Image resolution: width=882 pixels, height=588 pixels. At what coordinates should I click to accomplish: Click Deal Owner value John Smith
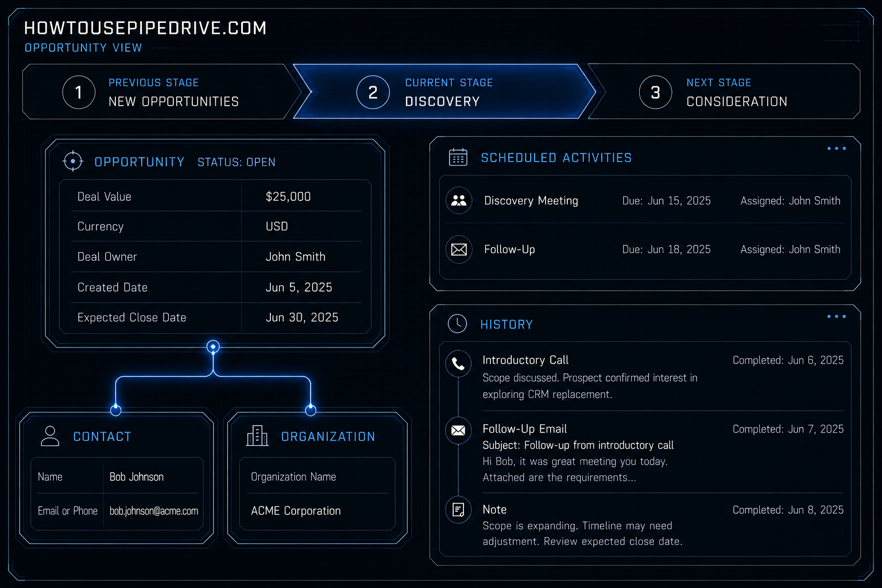click(x=295, y=257)
